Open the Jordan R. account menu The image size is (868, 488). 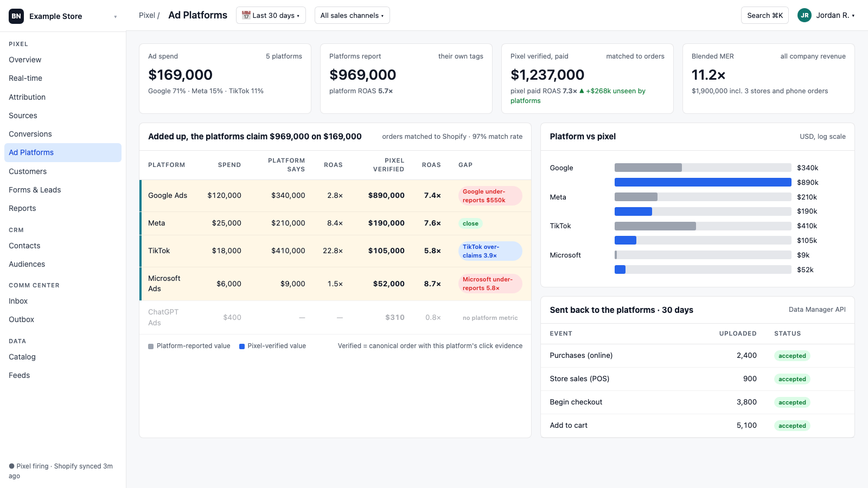[826, 15]
